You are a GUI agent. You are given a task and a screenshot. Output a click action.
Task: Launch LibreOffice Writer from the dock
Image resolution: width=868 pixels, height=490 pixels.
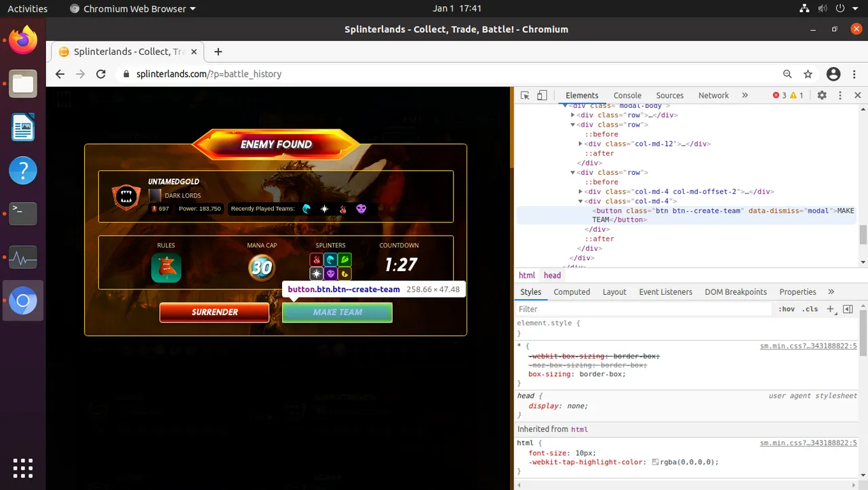[22, 127]
